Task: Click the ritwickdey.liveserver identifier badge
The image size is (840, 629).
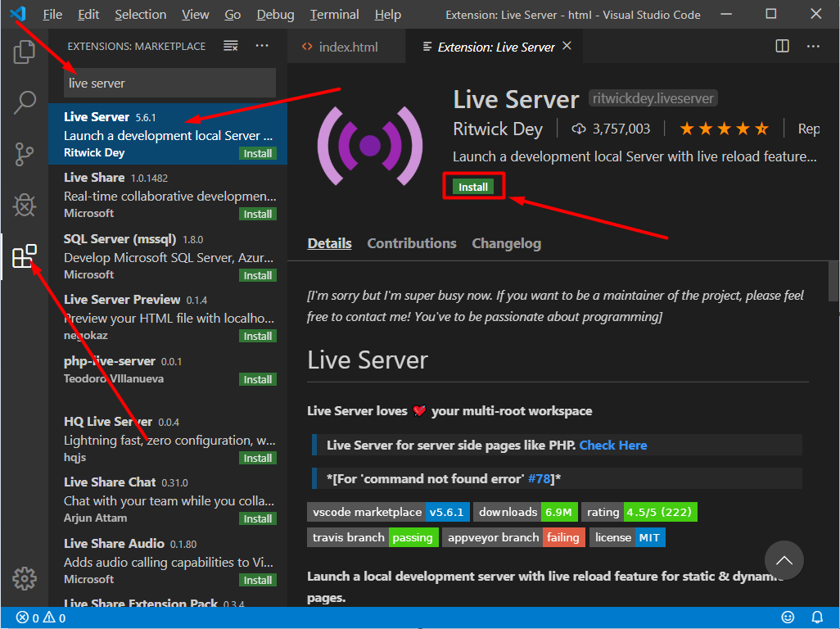Action: click(x=653, y=98)
